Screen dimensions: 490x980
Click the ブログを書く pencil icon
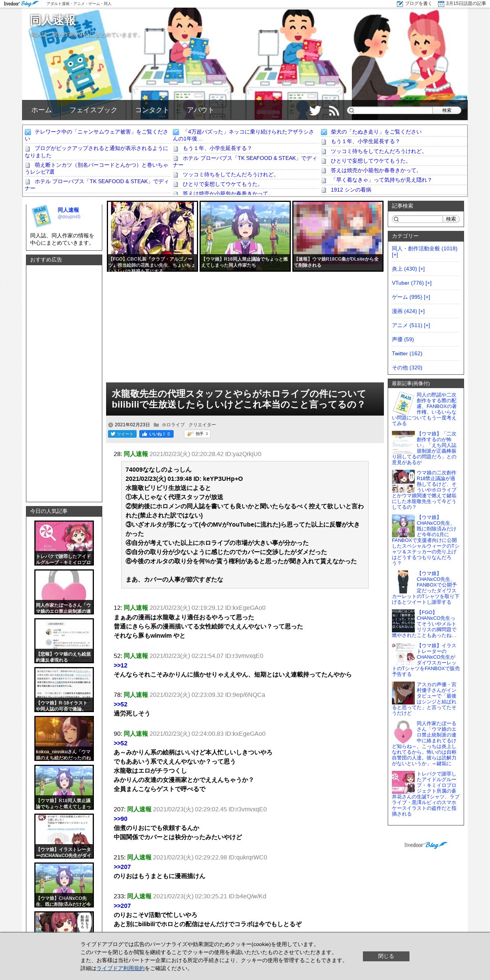[x=400, y=3]
